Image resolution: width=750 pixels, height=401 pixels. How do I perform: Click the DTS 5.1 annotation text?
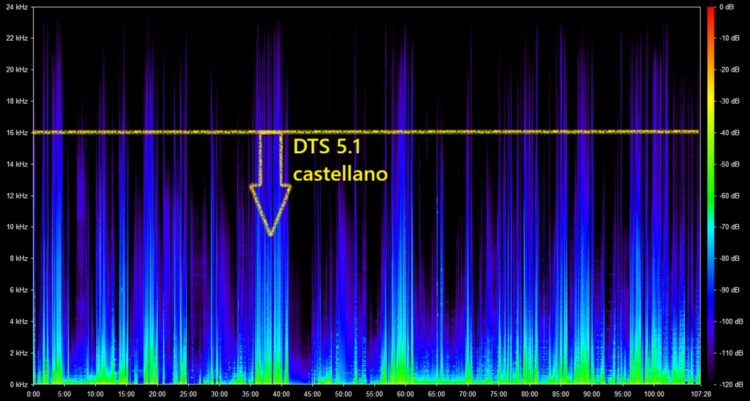pyautogui.click(x=327, y=147)
